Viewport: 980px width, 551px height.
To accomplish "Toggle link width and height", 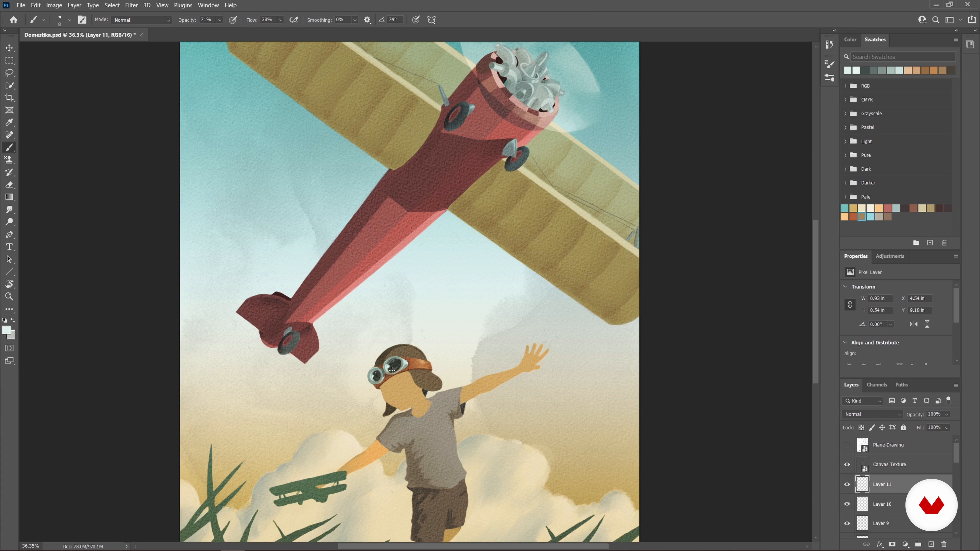I will click(x=850, y=305).
